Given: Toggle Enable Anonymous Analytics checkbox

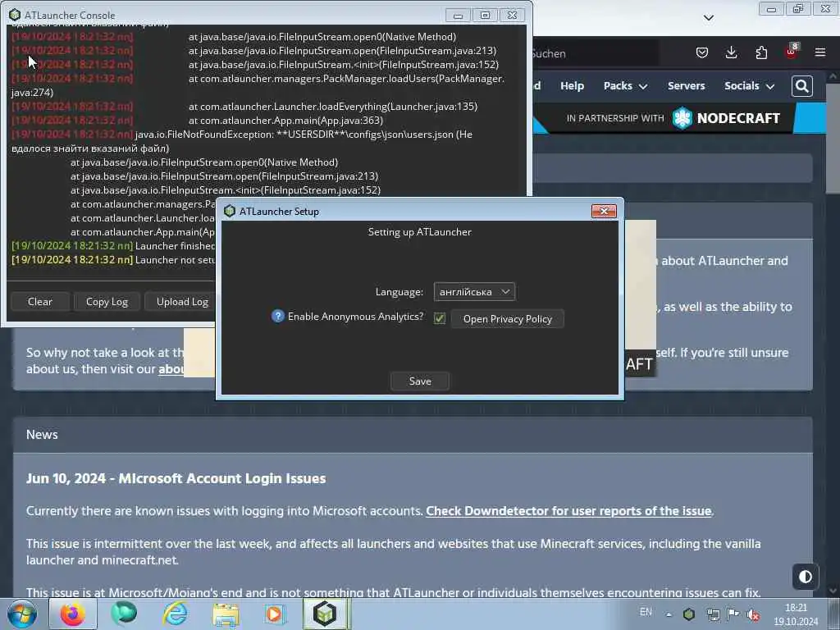Looking at the screenshot, I should [440, 318].
